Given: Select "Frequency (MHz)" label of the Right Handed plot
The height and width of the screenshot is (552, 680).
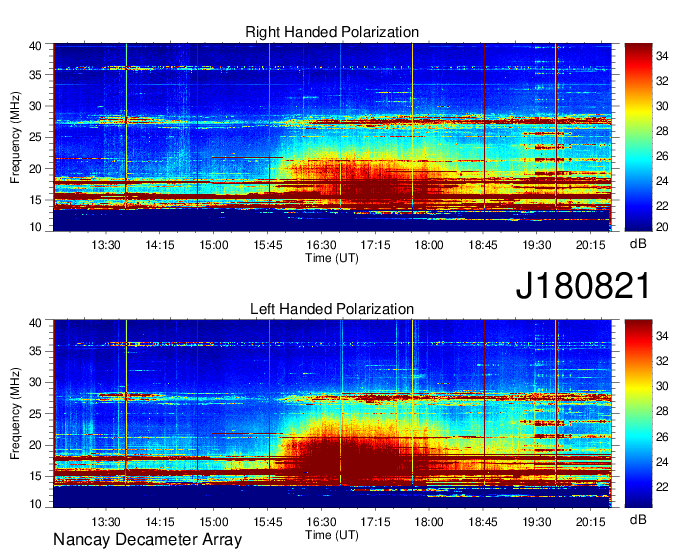Looking at the screenshot, I should coord(15,137).
